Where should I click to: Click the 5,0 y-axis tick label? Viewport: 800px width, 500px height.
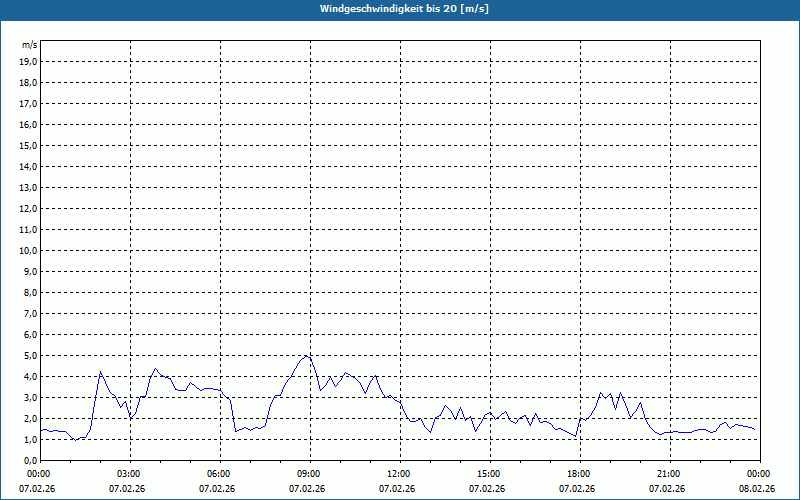(x=30, y=355)
